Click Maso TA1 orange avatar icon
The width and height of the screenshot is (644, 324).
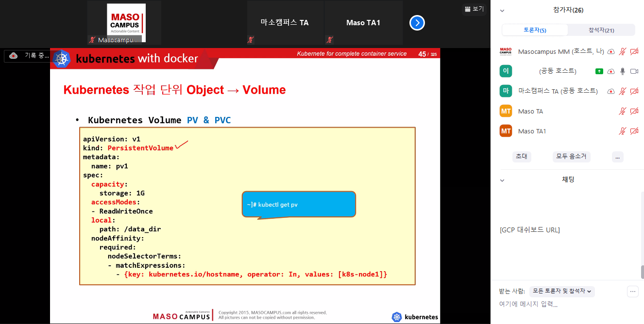point(506,131)
